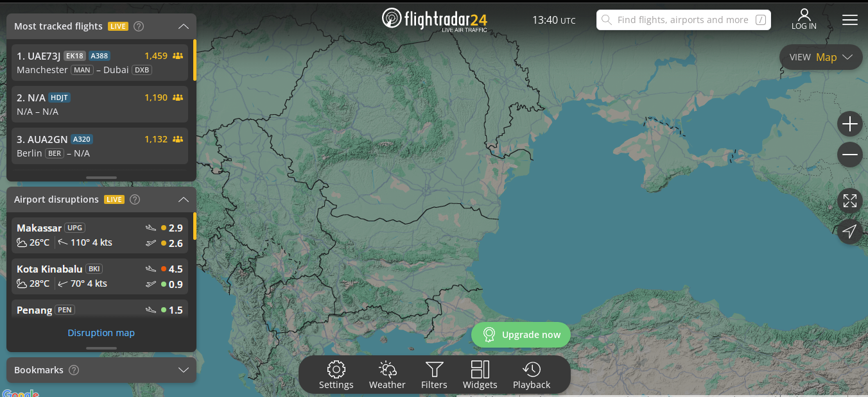Click the LOG IN user icon
Screen dimensions: 868x397
tap(804, 19)
